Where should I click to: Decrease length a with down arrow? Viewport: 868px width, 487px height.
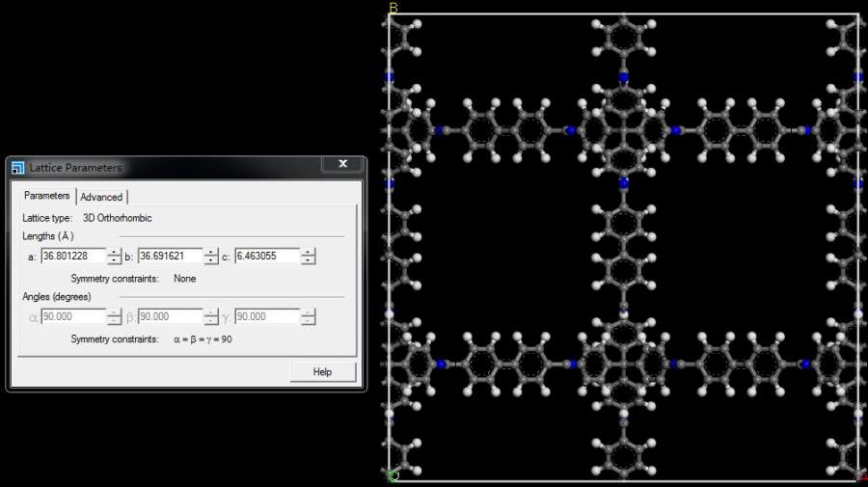tap(114, 260)
